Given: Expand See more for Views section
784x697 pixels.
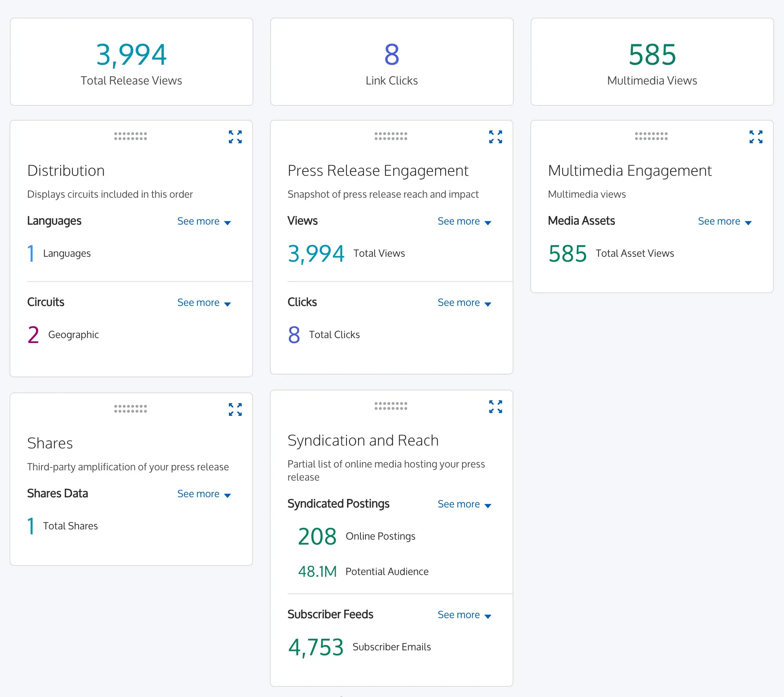Looking at the screenshot, I should [465, 221].
